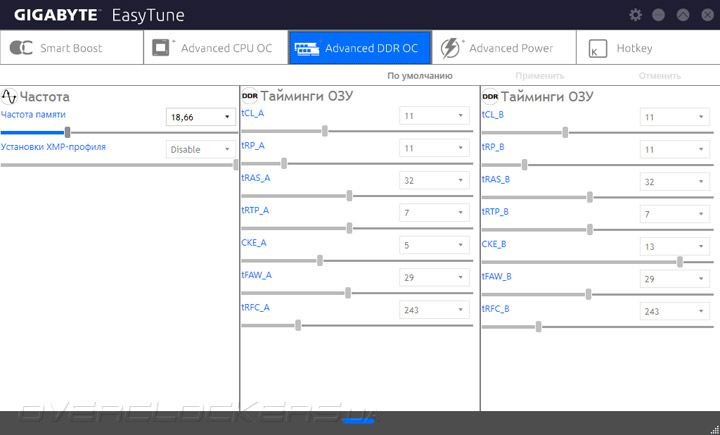Open the tFAW_B dropdown
Viewport: 720px width, 435px height.
coord(675,279)
